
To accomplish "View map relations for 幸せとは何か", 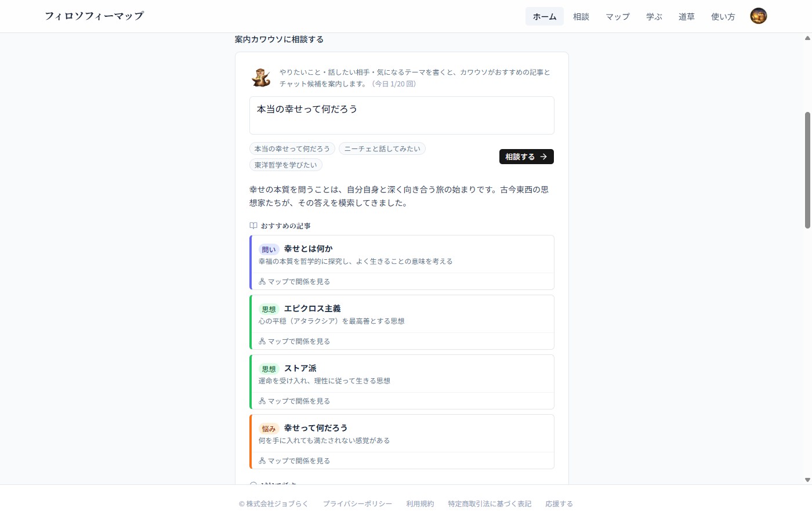I will (295, 281).
